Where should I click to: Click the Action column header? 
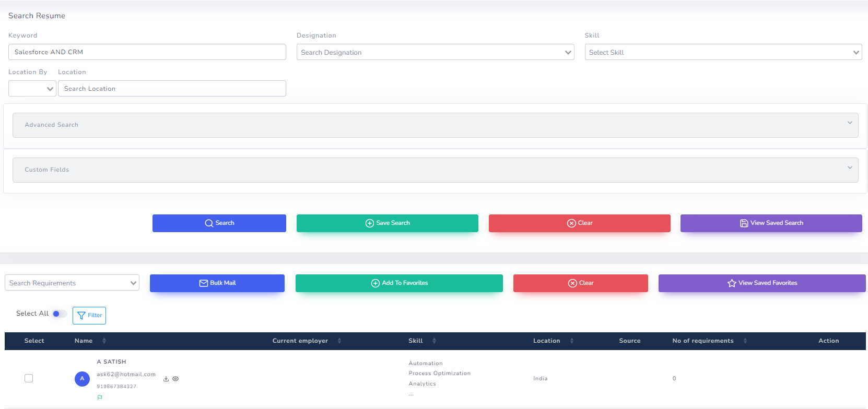pos(829,341)
